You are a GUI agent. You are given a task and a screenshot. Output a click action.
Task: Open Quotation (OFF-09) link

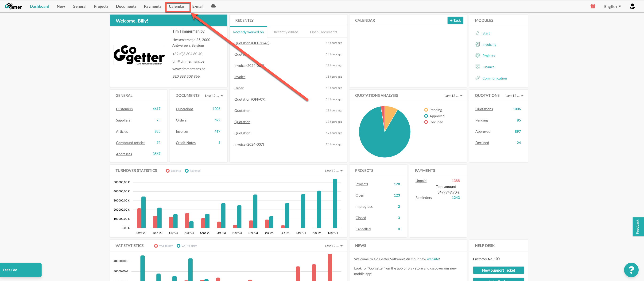(249, 99)
